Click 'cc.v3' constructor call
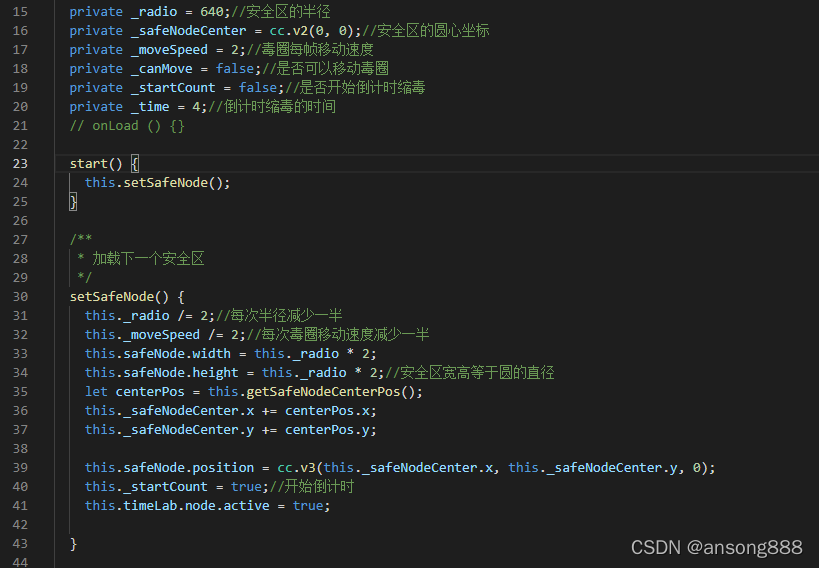The height and width of the screenshot is (568, 819). 296,468
